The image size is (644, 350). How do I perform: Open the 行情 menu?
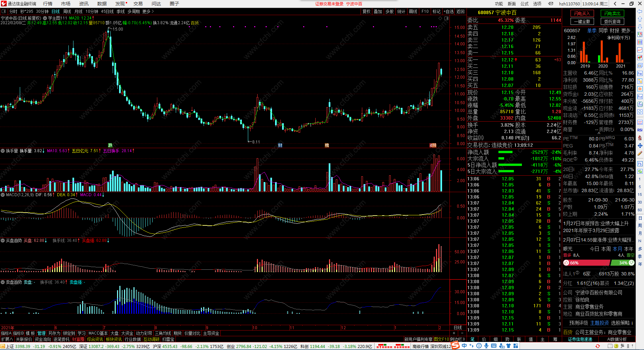click(48, 4)
